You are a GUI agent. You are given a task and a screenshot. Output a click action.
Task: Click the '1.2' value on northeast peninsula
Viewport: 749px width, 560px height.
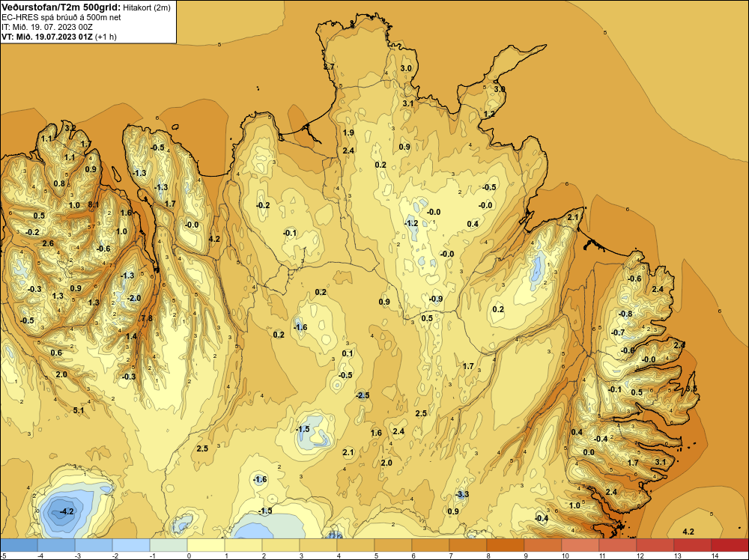pyautogui.click(x=489, y=114)
